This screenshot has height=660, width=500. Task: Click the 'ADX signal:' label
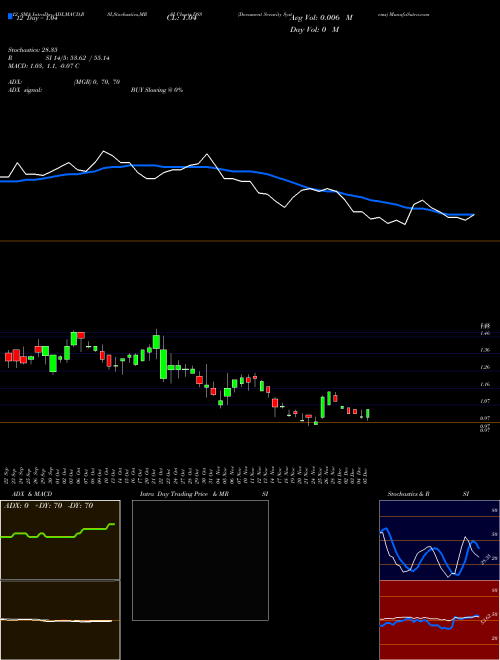pyautogui.click(x=25, y=90)
